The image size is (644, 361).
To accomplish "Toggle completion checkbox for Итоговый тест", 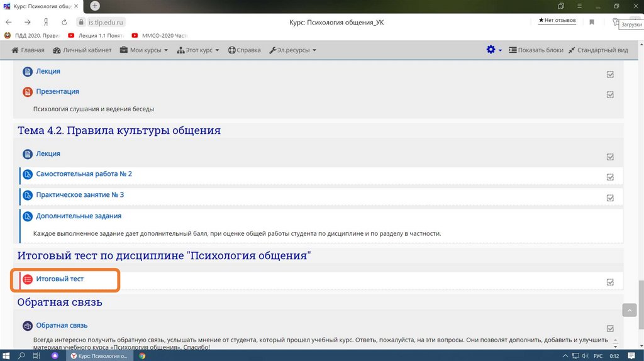I will [x=610, y=282].
